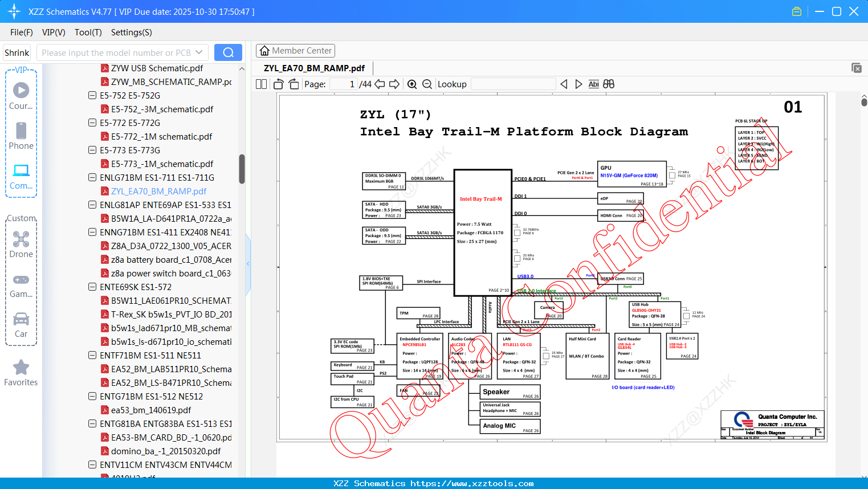
Task: Click the yellow VIP gift icon in title bar
Action: (797, 11)
